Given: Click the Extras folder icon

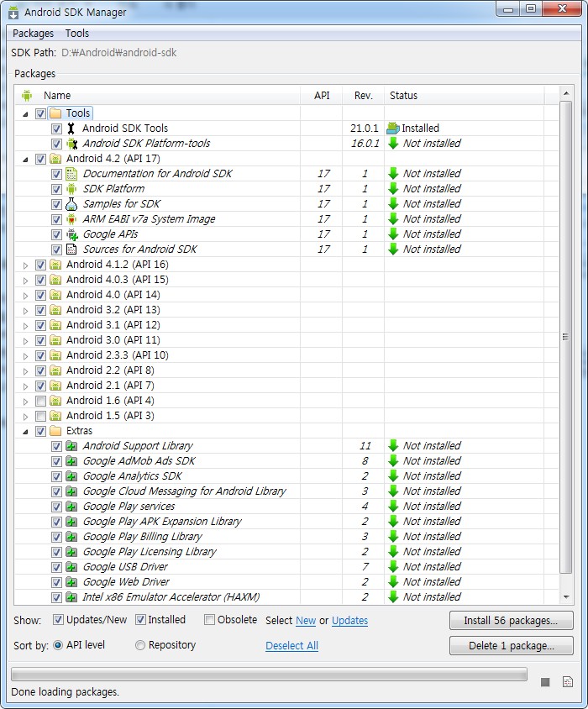Looking at the screenshot, I should click(x=55, y=430).
